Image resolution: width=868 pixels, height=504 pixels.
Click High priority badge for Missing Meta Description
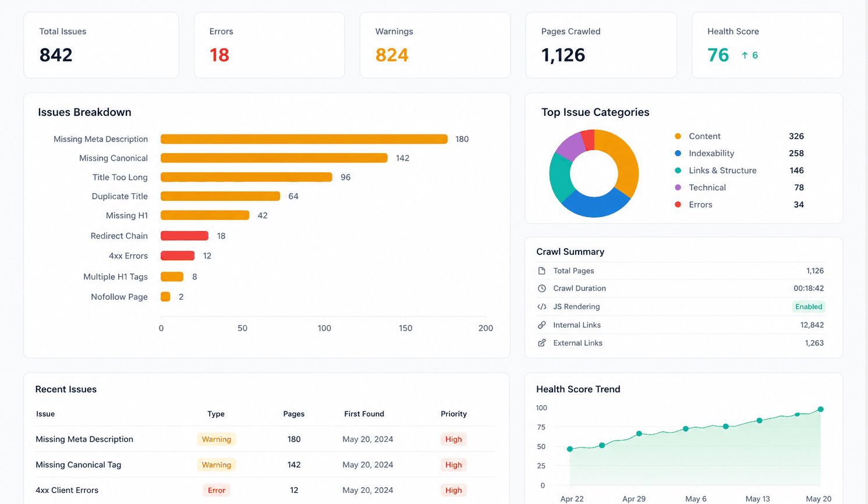pyautogui.click(x=454, y=439)
